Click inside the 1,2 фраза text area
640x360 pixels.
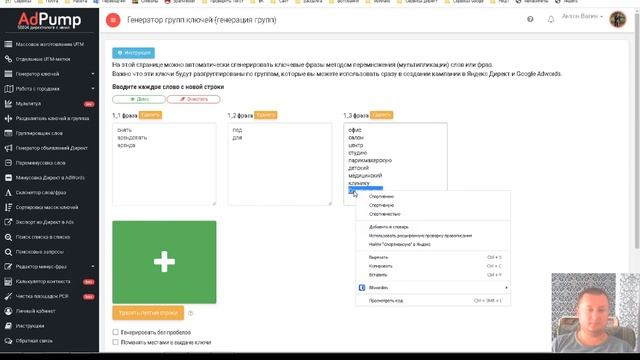pyautogui.click(x=280, y=164)
